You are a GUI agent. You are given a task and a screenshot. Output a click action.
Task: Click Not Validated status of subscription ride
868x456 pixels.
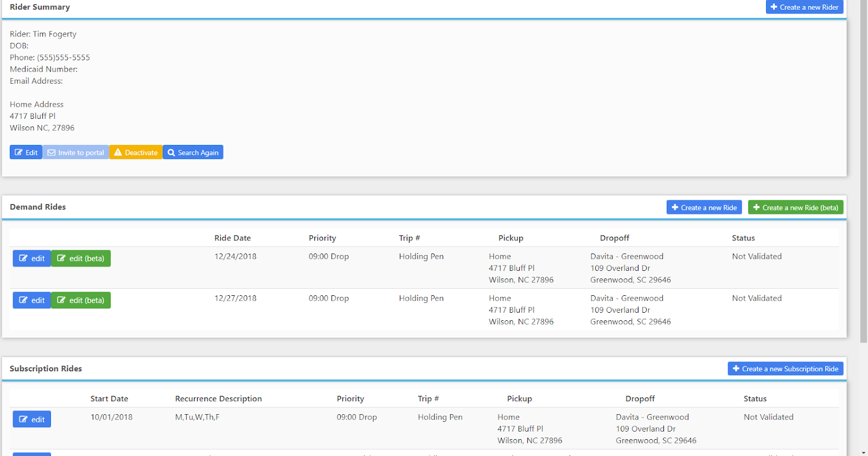tap(769, 417)
